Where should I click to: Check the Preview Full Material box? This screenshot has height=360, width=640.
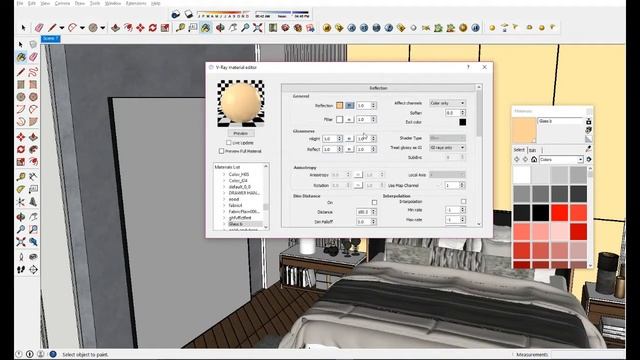click(x=222, y=151)
